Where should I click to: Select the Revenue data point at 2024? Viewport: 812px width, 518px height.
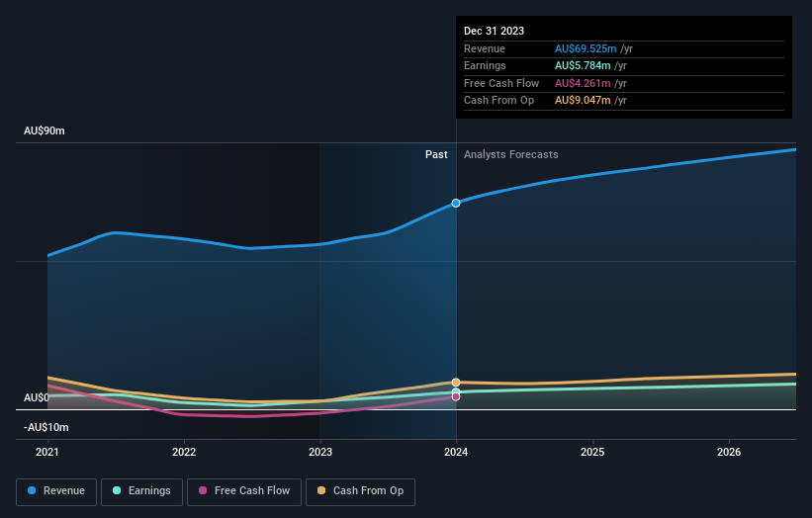click(456, 203)
